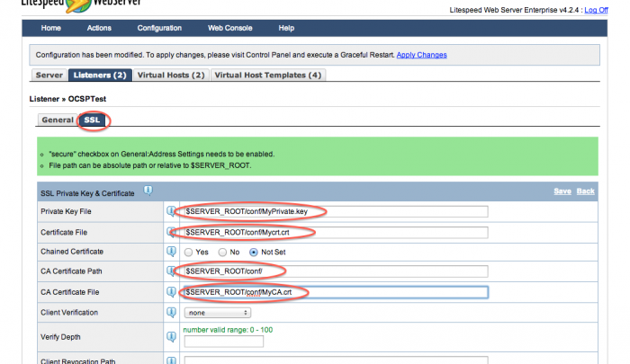The width and height of the screenshot is (630, 364).
Task: Focus the Private Key File field
Action: [x=336, y=211]
